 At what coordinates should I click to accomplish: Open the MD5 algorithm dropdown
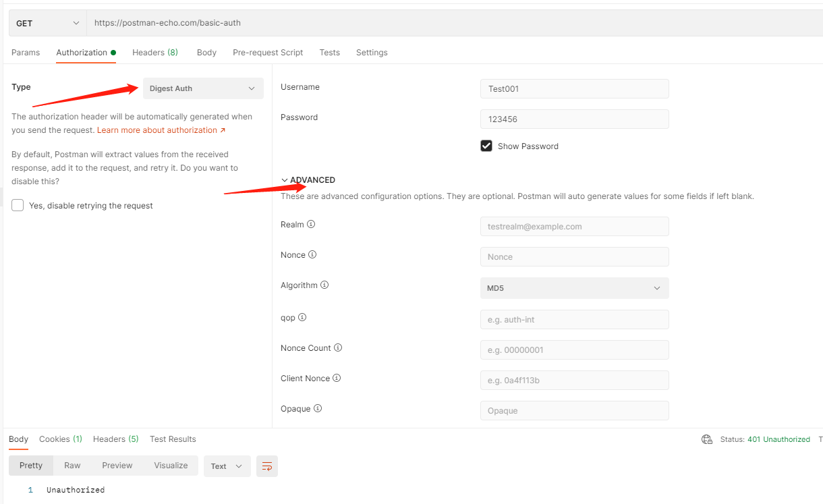[574, 288]
